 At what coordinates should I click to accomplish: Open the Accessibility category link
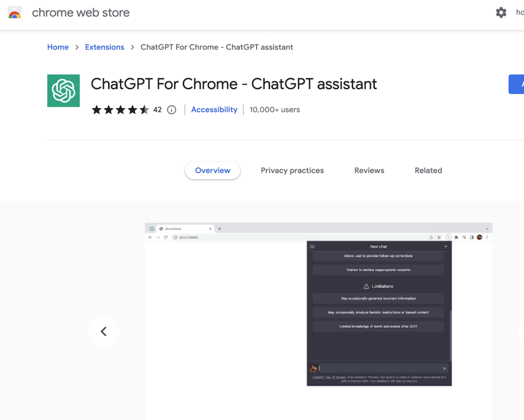[214, 110]
